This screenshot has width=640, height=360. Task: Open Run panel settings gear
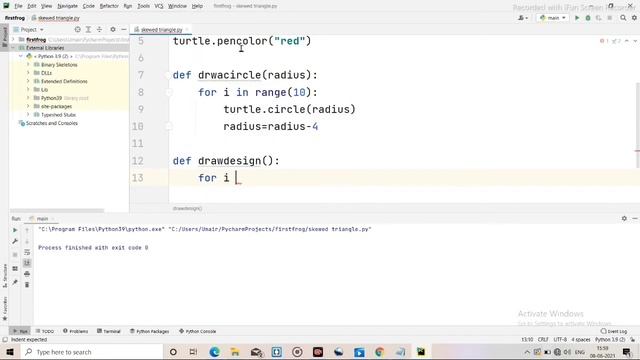coord(624,219)
